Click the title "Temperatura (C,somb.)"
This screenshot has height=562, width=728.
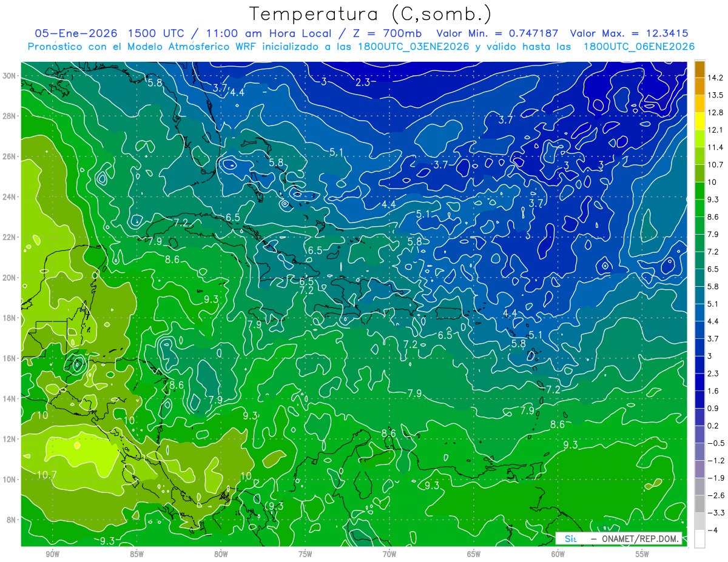(x=370, y=14)
